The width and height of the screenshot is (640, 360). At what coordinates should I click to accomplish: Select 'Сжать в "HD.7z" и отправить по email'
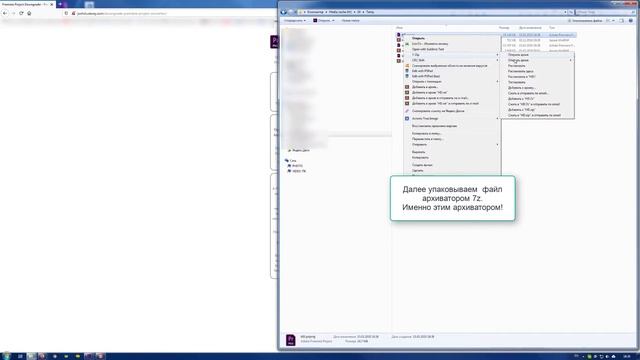(x=534, y=104)
